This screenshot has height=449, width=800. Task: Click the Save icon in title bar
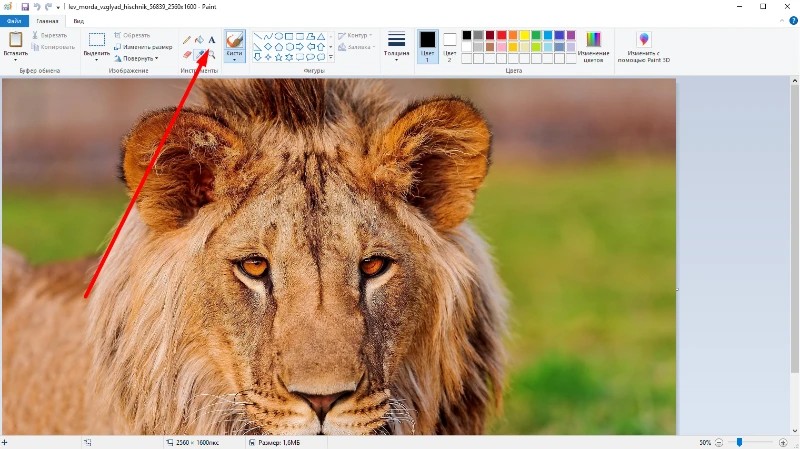click(x=24, y=6)
